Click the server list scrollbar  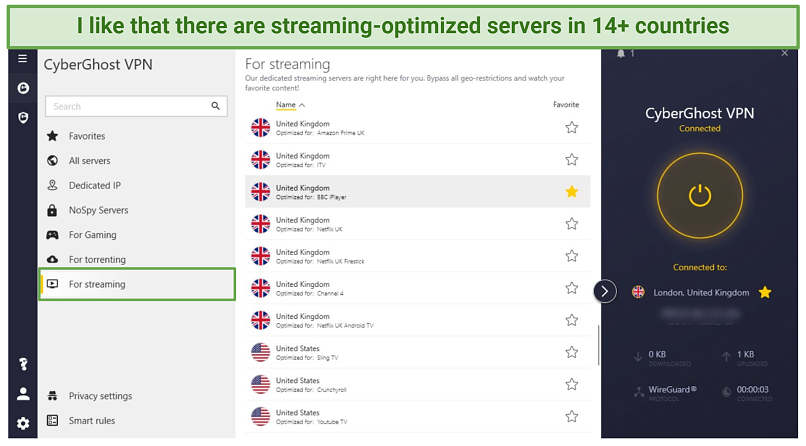(598, 345)
